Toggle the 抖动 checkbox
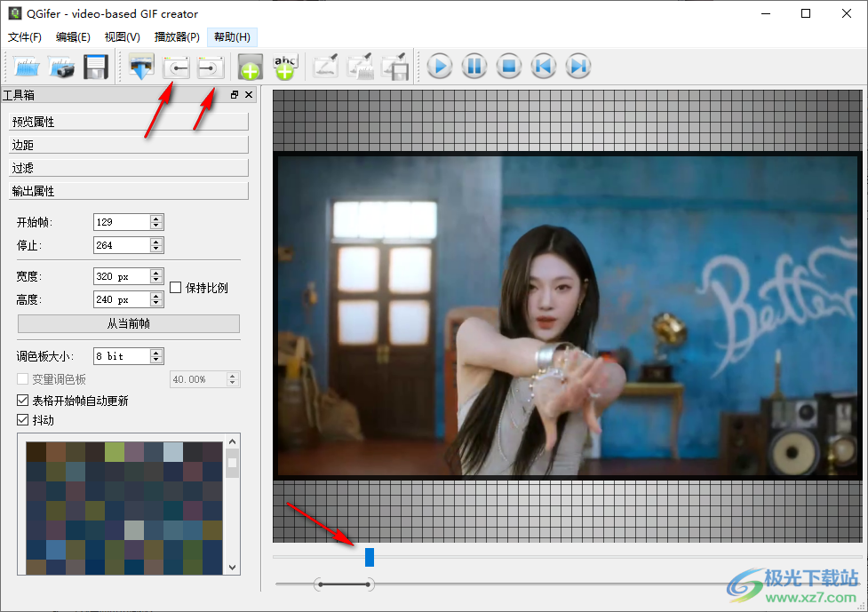Viewport: 868px width, 612px height. pyautogui.click(x=23, y=419)
